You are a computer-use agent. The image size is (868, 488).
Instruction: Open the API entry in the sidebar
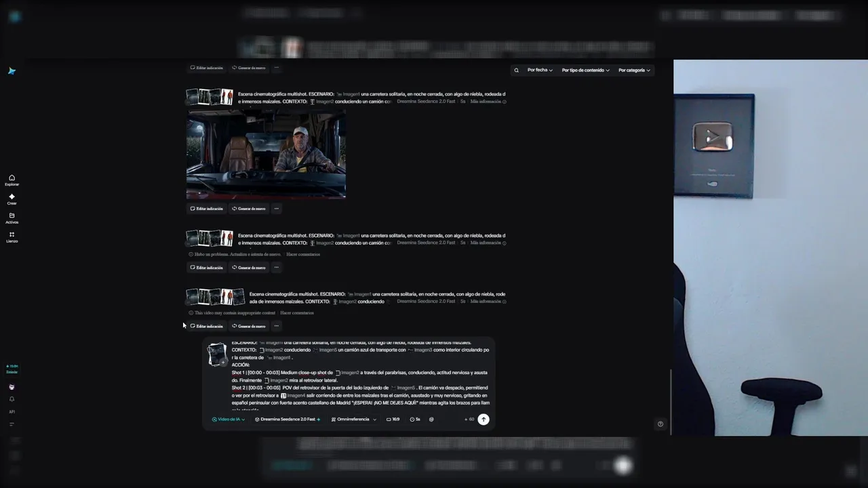coord(12,411)
